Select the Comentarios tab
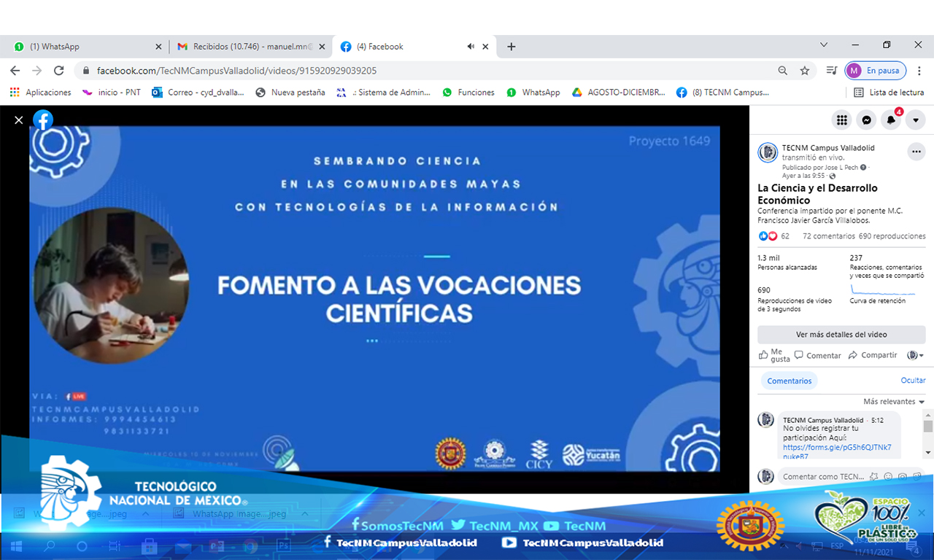Image resolution: width=934 pixels, height=560 pixels. [790, 381]
